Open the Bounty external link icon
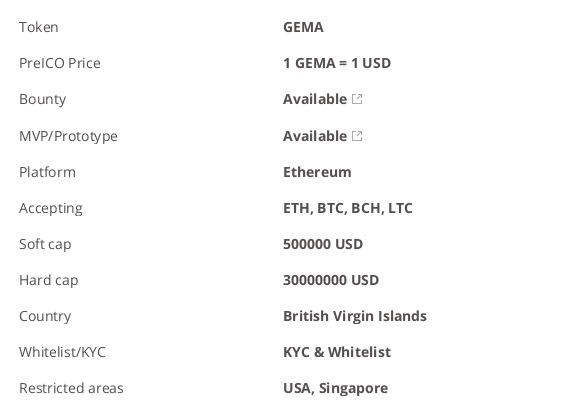Viewport: 565px width, 416px height. tap(357, 99)
